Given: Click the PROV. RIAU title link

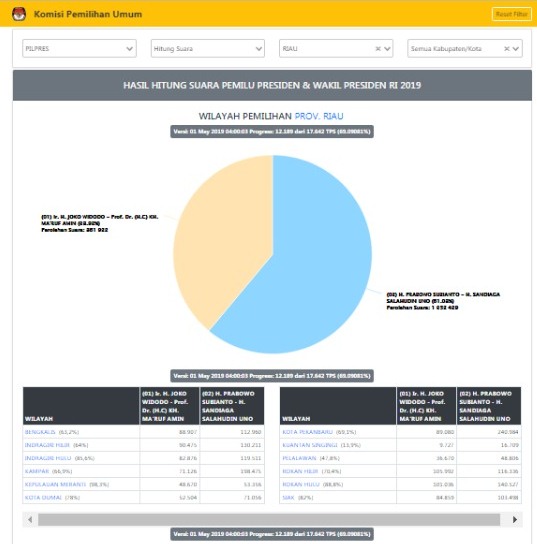Looking at the screenshot, I should coord(319,116).
